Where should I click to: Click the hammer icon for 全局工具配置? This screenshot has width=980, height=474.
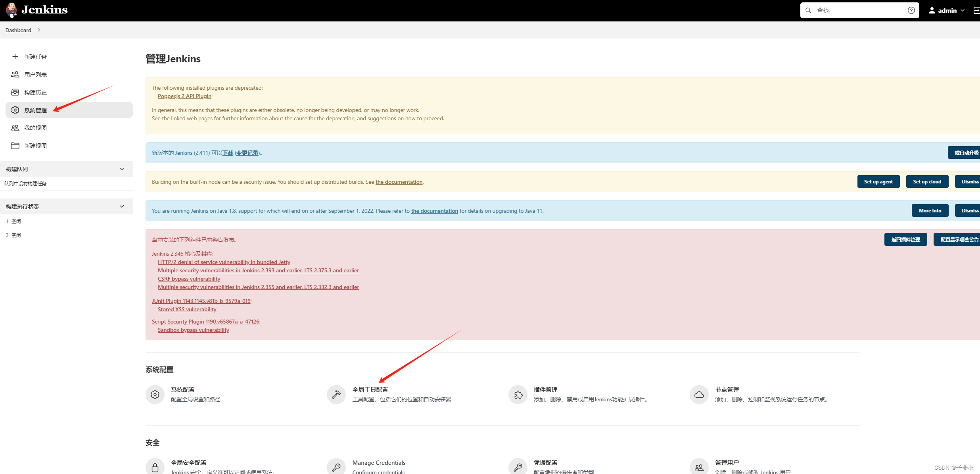336,395
